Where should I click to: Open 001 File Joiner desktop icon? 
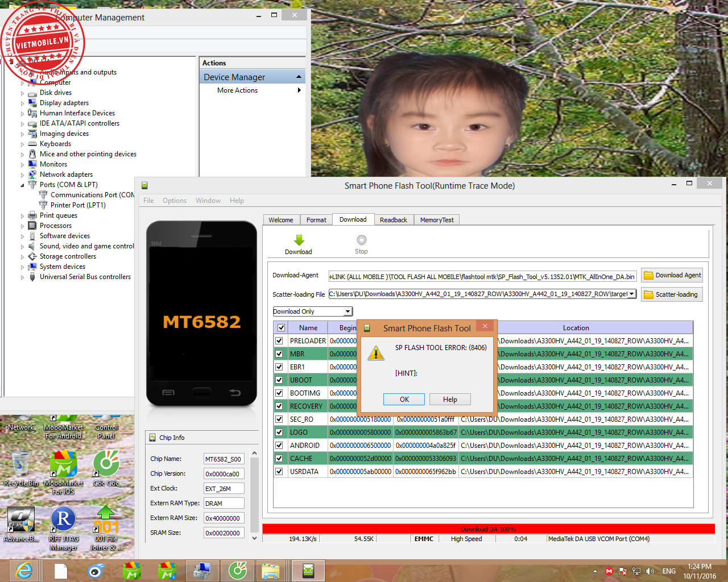pyautogui.click(x=106, y=529)
